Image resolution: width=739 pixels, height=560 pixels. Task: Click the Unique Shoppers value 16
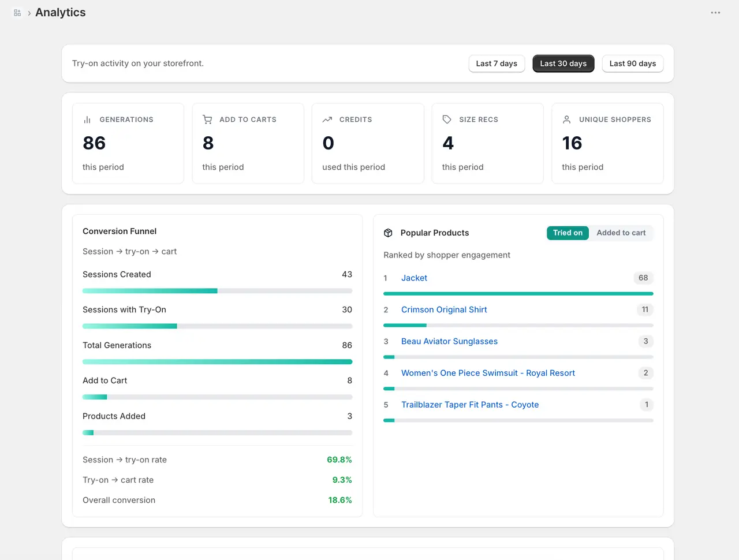click(572, 143)
